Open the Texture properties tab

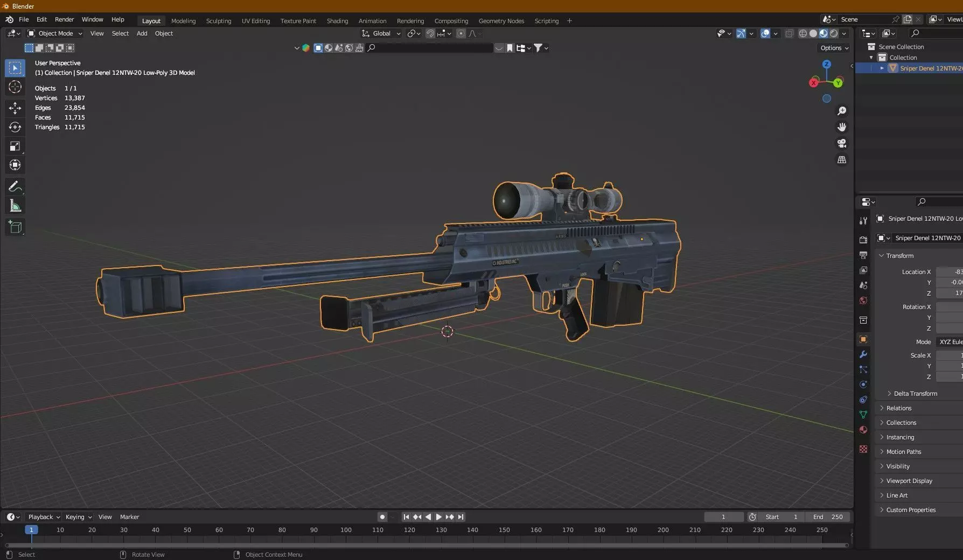tap(863, 449)
